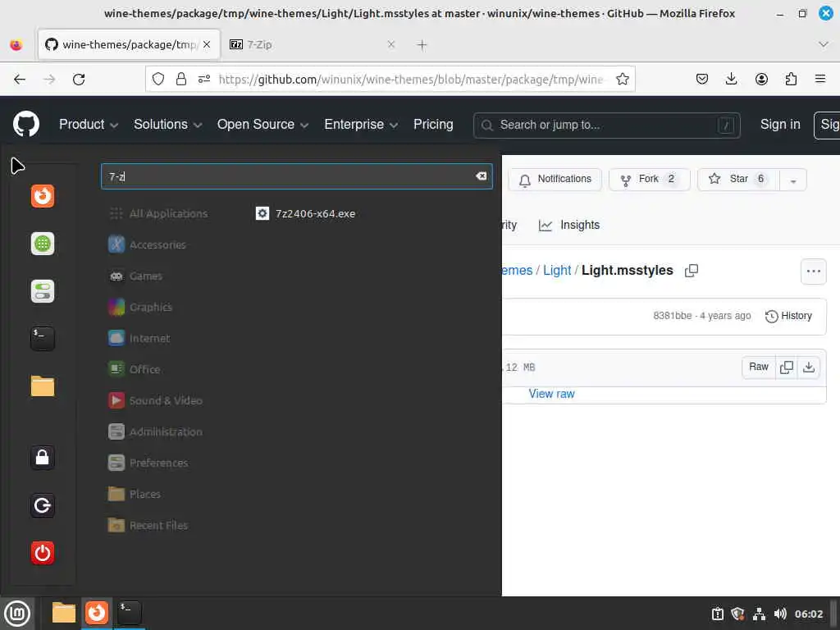Switch to the 7-Zip browser tab
840x630 pixels.
(313, 44)
